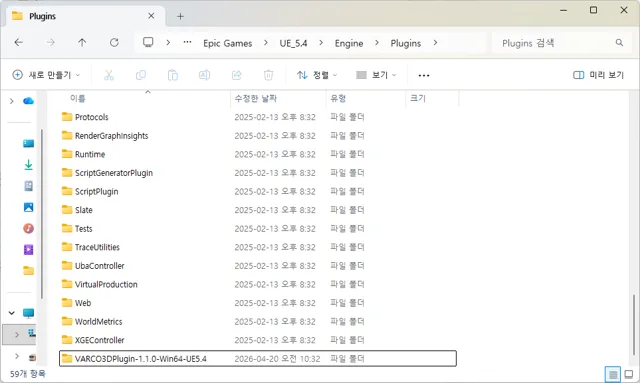The image size is (640, 383).
Task: Refresh the Plugins folder view
Action: click(114, 42)
